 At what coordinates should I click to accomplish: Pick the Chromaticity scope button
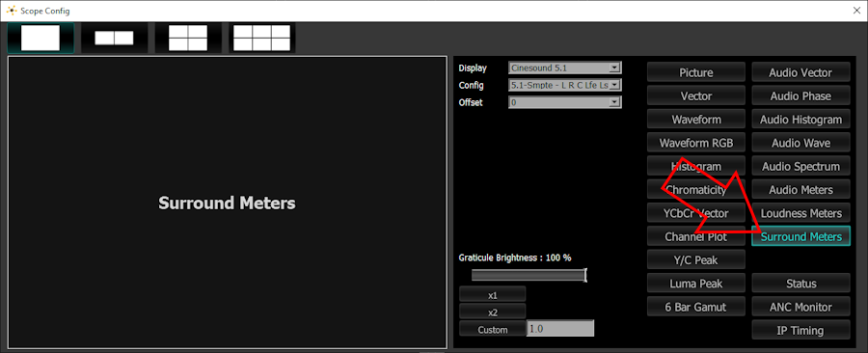coord(695,190)
